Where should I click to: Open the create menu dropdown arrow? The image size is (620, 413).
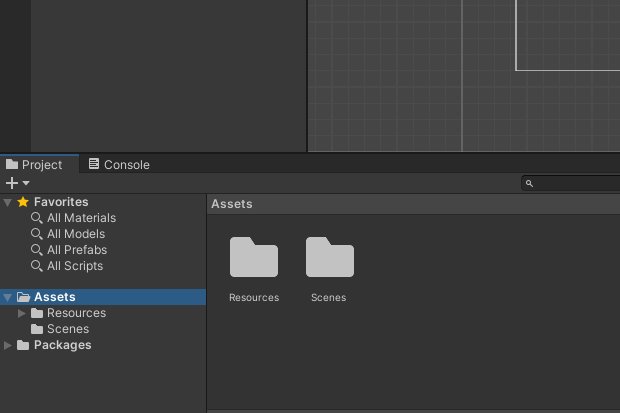[26, 184]
